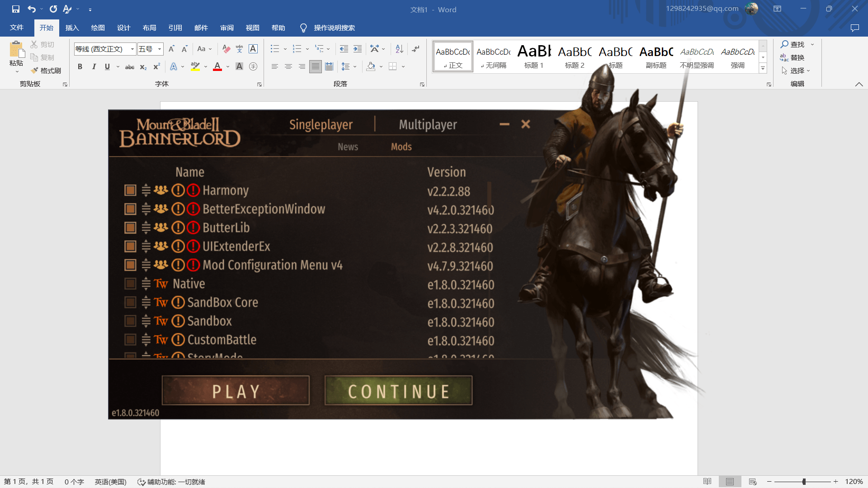Apply Heading 1 style thumbnail
This screenshot has height=488, width=868.
pyautogui.click(x=534, y=56)
